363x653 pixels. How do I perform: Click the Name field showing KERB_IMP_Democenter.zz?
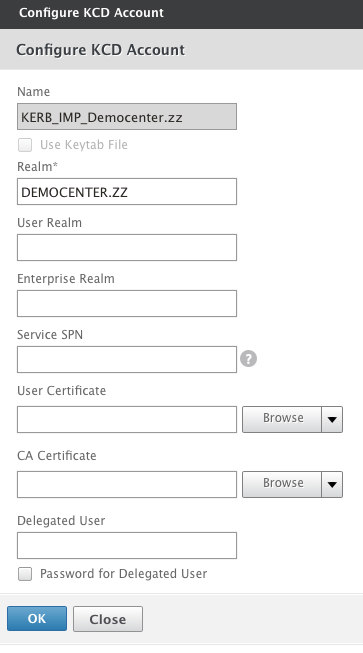pos(127,117)
